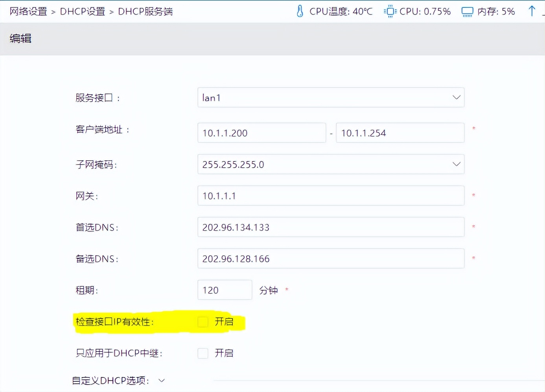Click the 内存 memory monitor icon
The image size is (545, 392).
point(467,11)
